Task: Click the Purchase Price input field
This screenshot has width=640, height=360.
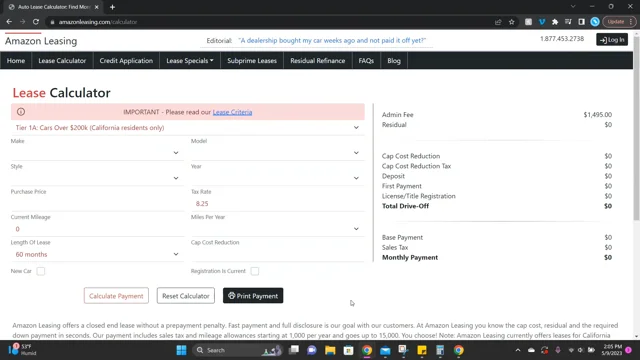Action: tap(98, 203)
